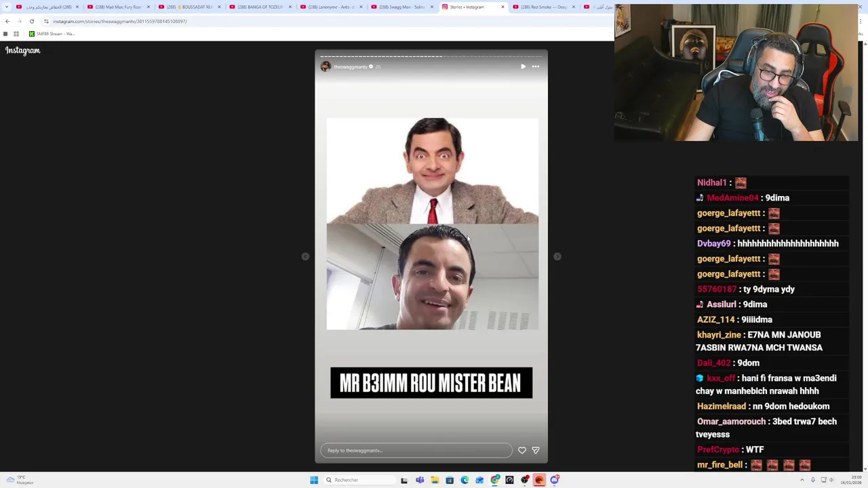The image size is (868, 488).
Task: Close the Mad Max Fury Road tab
Action: [x=148, y=7]
